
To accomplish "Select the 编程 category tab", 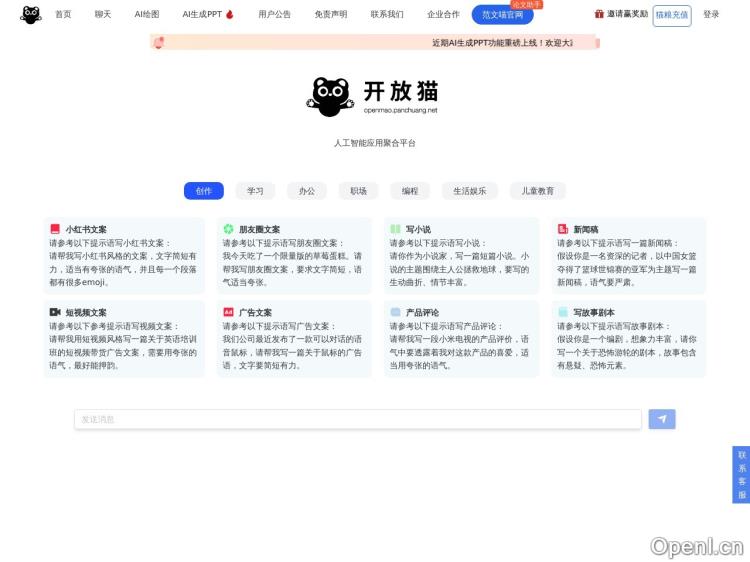I will click(x=410, y=191).
